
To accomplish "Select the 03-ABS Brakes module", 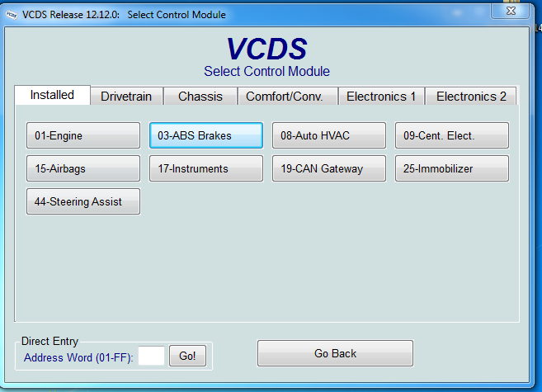I will tap(206, 135).
